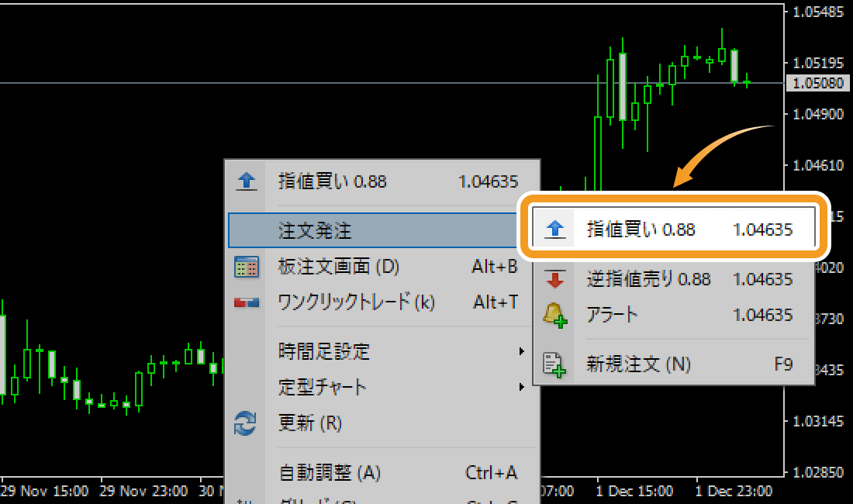The width and height of the screenshot is (853, 504).
Task: Choose ワンクリックトレード (k) menu item
Action: pyautogui.click(x=382, y=302)
